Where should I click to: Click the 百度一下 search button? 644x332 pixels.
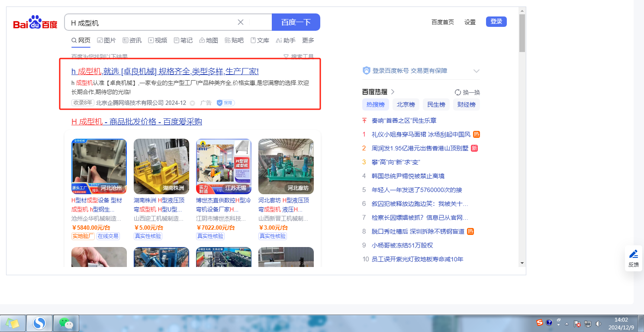tap(296, 22)
